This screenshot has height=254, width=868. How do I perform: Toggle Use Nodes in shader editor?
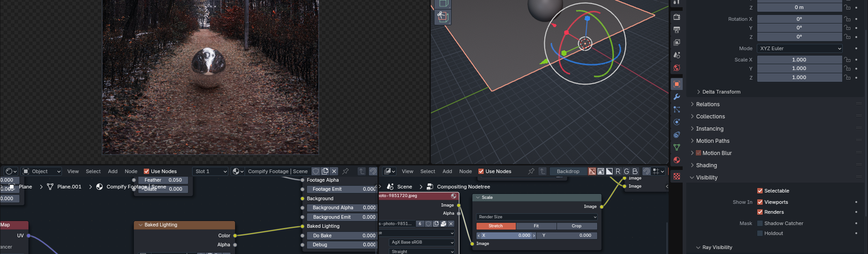[x=146, y=171]
